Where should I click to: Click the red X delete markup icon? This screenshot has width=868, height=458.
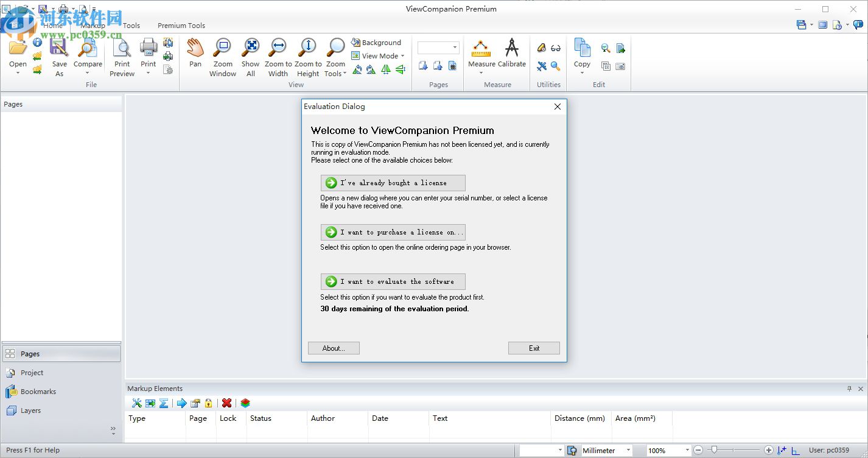click(226, 403)
